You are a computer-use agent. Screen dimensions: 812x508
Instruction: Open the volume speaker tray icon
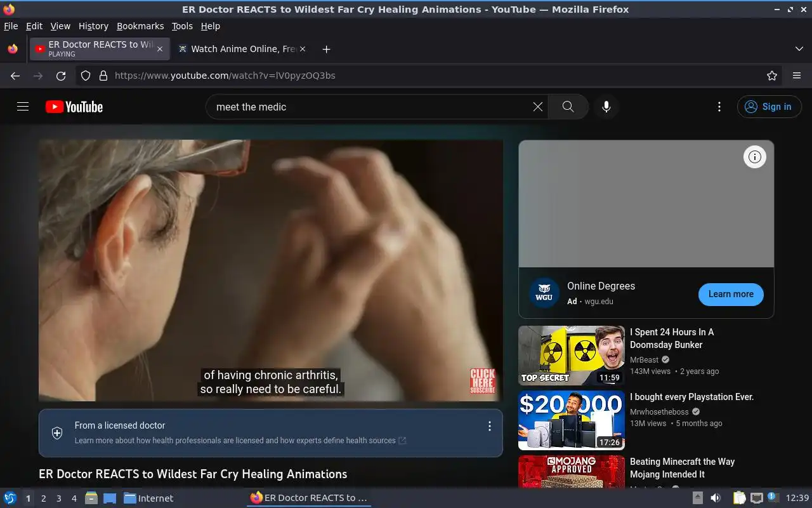coord(715,498)
